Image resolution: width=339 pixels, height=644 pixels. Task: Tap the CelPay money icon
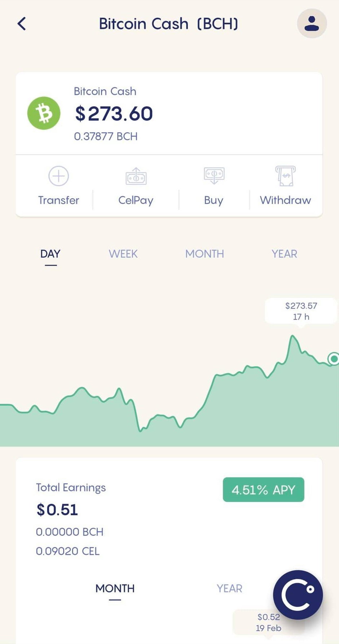pyautogui.click(x=136, y=176)
